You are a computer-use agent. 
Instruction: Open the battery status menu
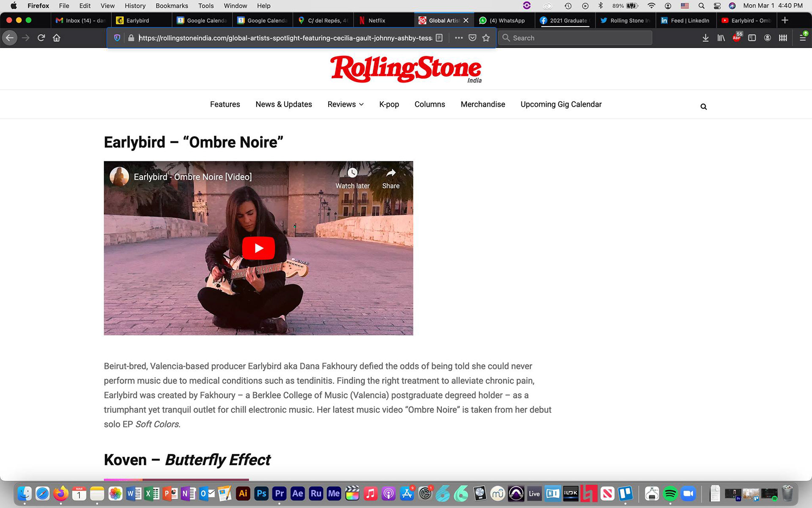pyautogui.click(x=625, y=6)
